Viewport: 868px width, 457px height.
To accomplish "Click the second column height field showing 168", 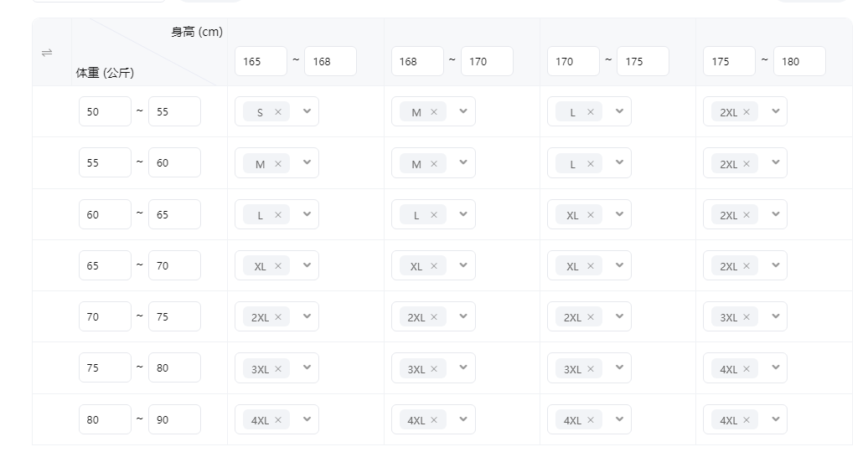I will [417, 61].
